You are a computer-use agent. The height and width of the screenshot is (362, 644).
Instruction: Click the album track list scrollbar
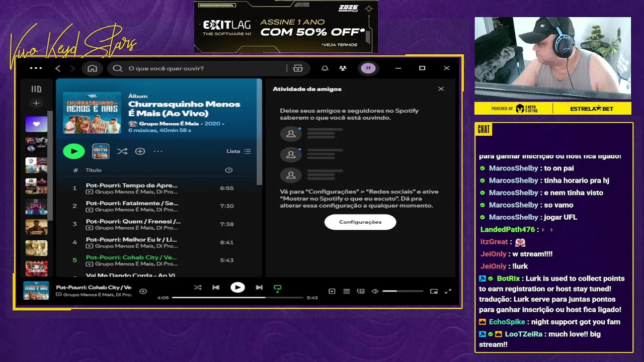259,132
